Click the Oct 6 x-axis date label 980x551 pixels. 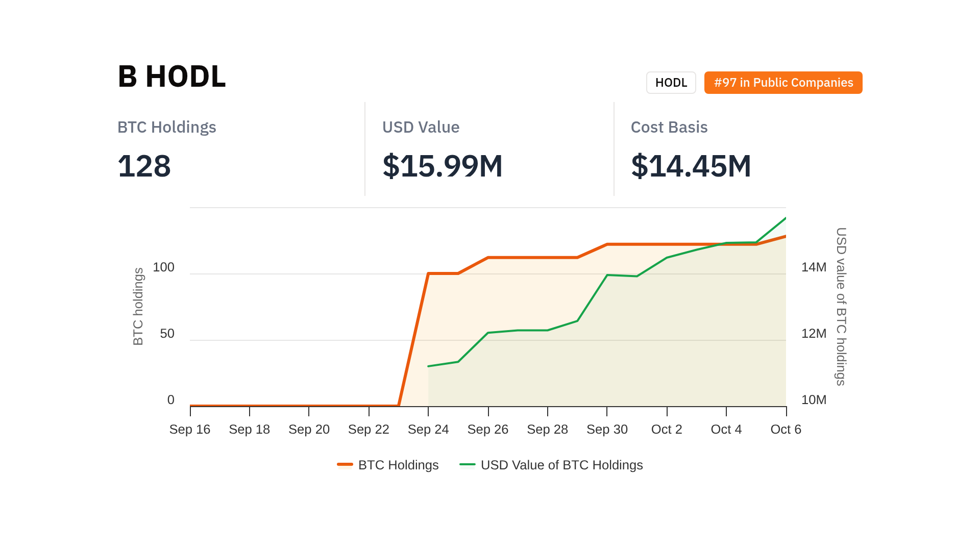786,429
